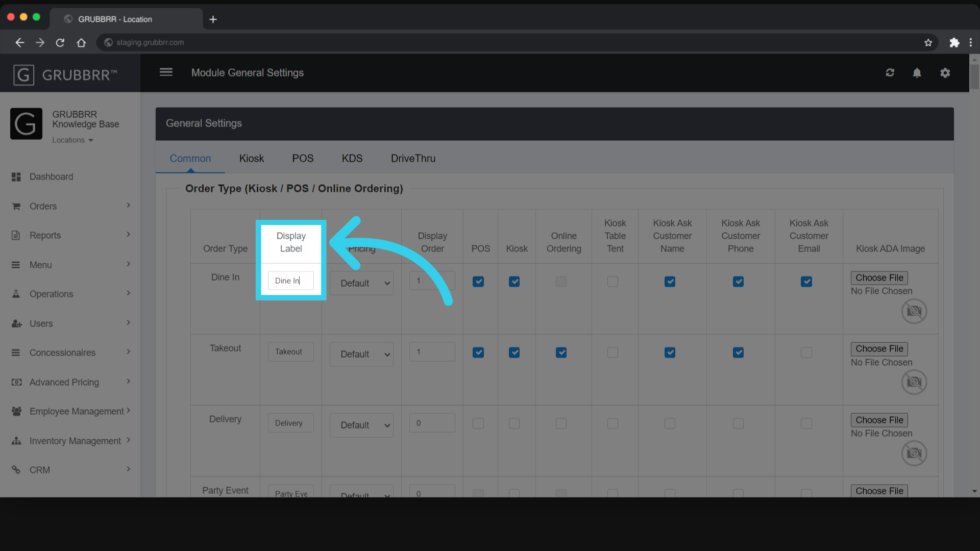Open Dine In Pricing dropdown

(361, 283)
